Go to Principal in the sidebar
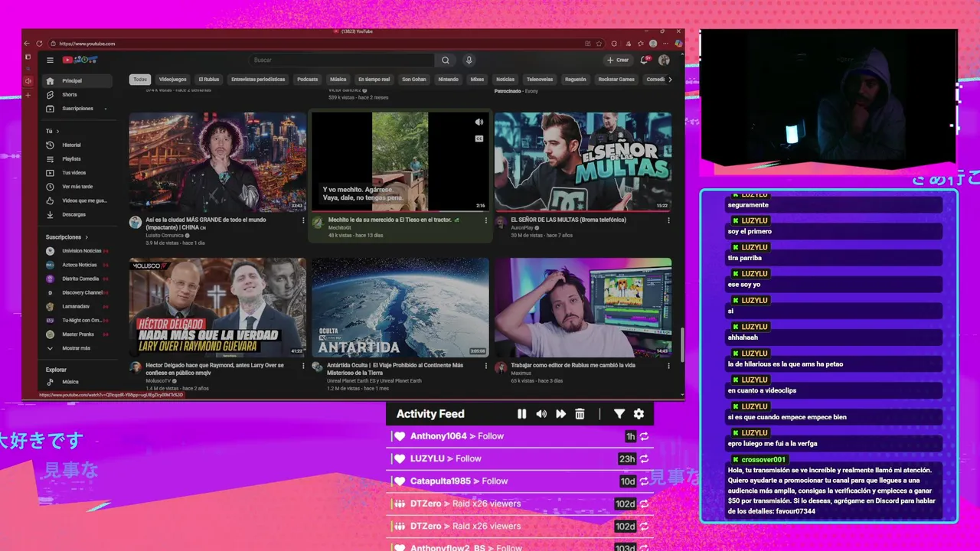This screenshot has width=980, height=551. 78,81
